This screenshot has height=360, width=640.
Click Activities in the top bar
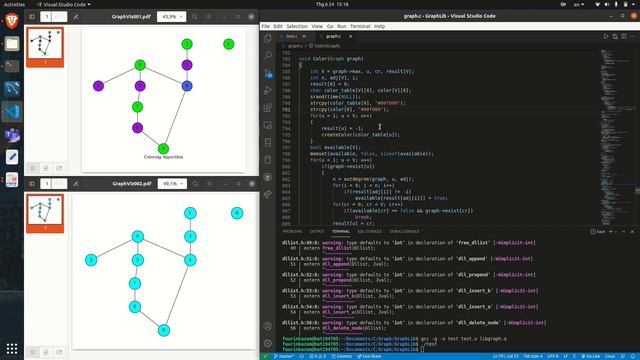(14, 4)
